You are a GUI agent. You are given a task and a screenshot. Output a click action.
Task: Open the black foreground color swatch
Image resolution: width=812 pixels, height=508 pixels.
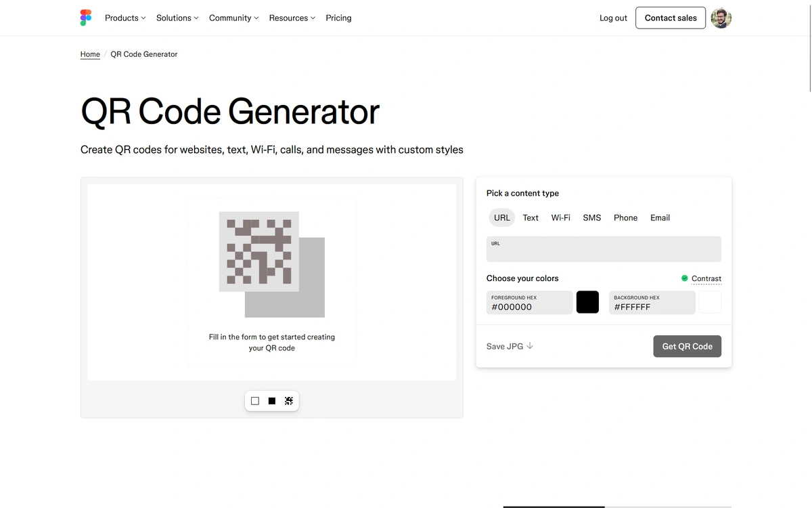click(587, 302)
